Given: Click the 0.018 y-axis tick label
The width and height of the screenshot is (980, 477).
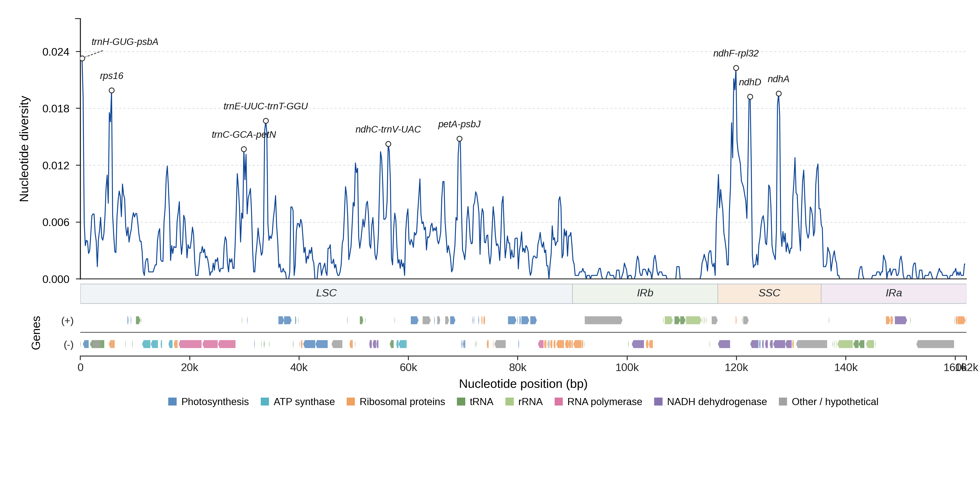Looking at the screenshot, I should (56, 108).
